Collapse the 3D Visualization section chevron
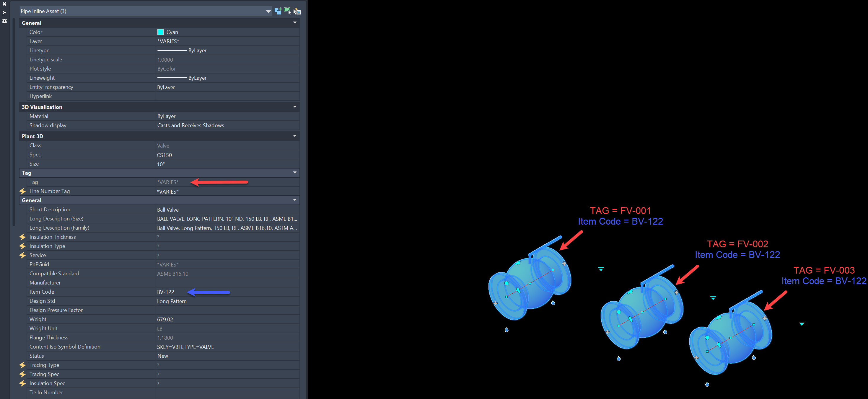Screen dimensions: 868x399 tap(294, 107)
